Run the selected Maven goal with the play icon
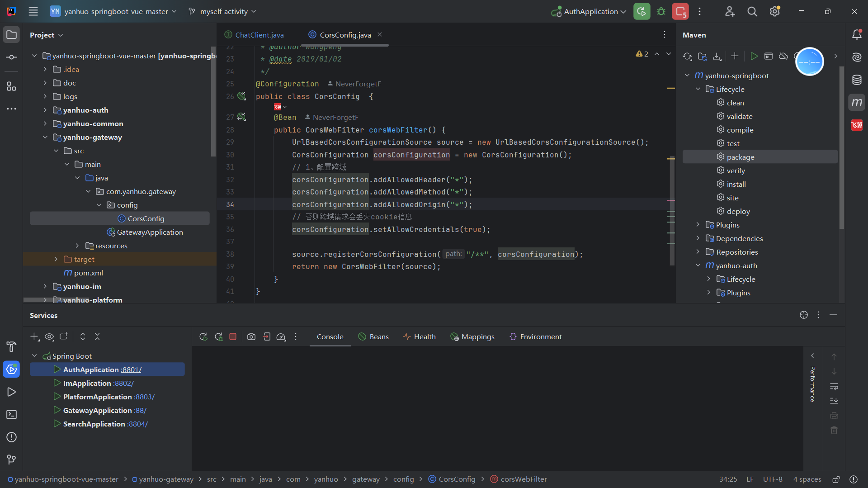Image resolution: width=868 pixels, height=488 pixels. [x=754, y=56]
